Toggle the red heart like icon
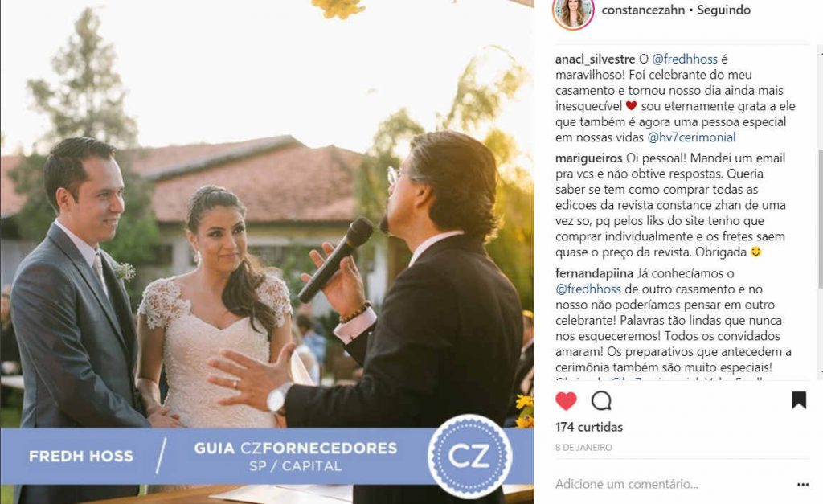Viewport: 823px width, 504px height. click(566, 400)
